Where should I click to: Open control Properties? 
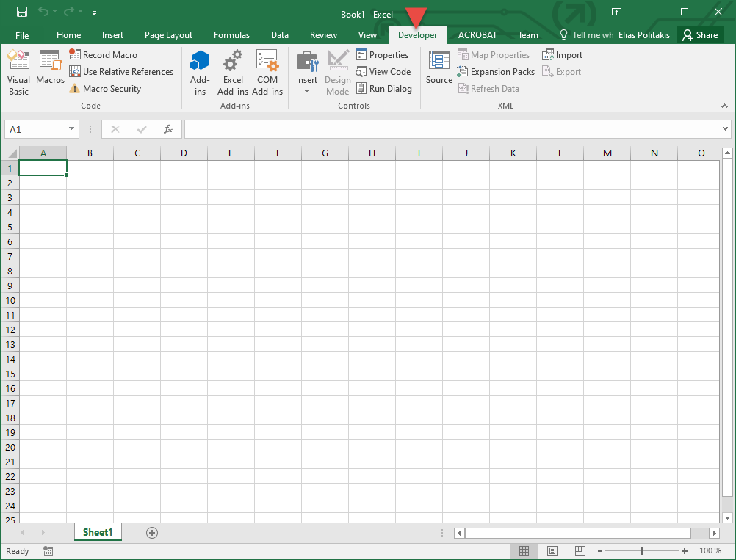coord(382,54)
